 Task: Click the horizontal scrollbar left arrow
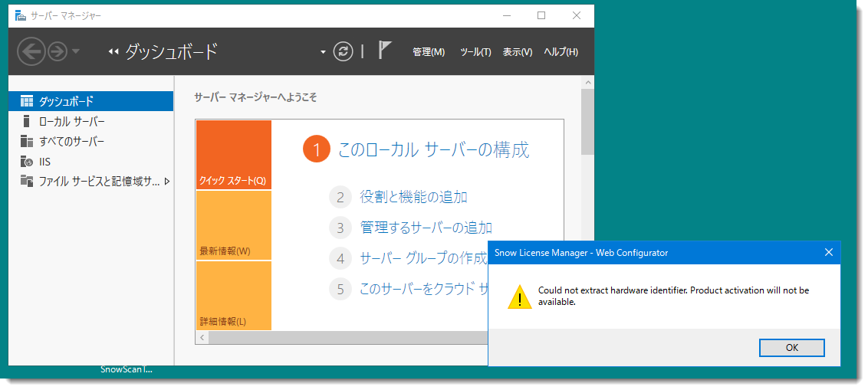tap(202, 337)
